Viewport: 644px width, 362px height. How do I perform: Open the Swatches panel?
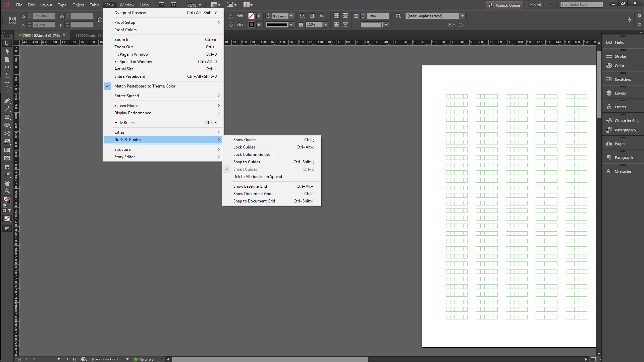click(x=622, y=79)
